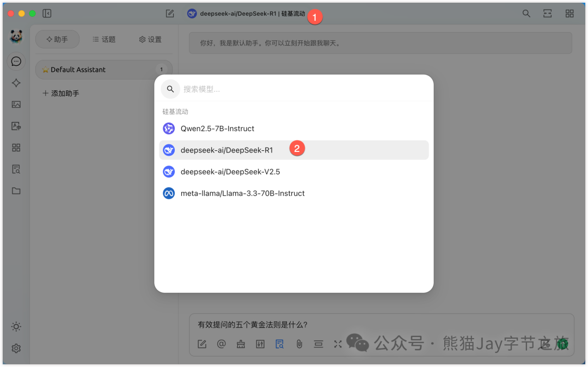Open the mini apps grid sidebar icon
This screenshot has width=588, height=367.
tap(16, 148)
